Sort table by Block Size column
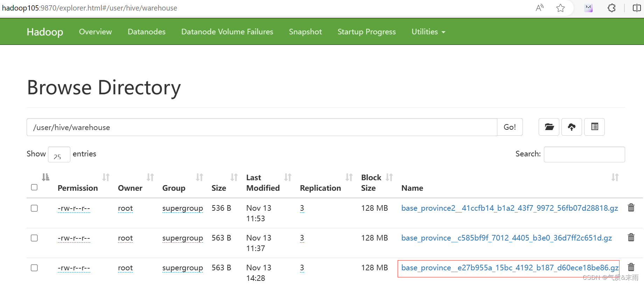Image resolution: width=644 pixels, height=284 pixels. [389, 177]
